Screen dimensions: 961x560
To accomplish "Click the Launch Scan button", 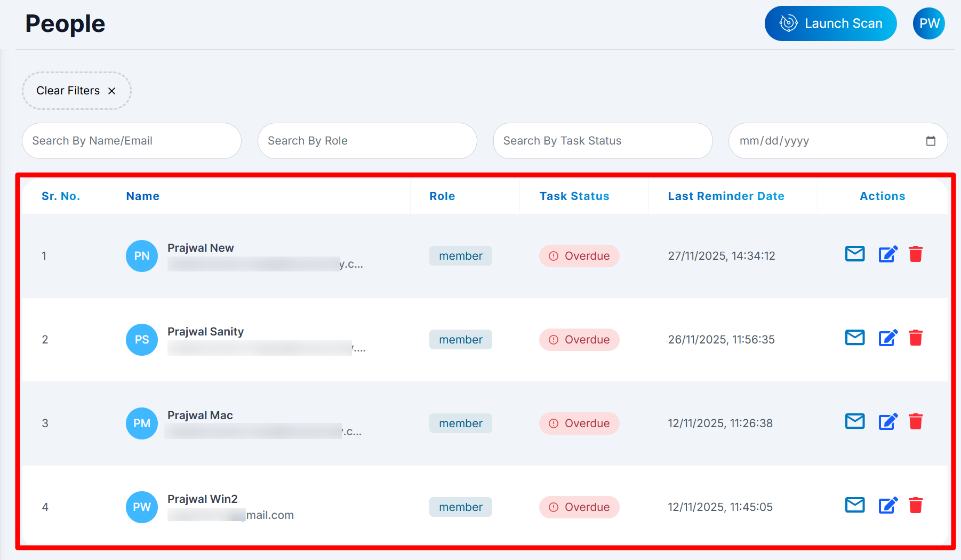I will pyautogui.click(x=830, y=23).
